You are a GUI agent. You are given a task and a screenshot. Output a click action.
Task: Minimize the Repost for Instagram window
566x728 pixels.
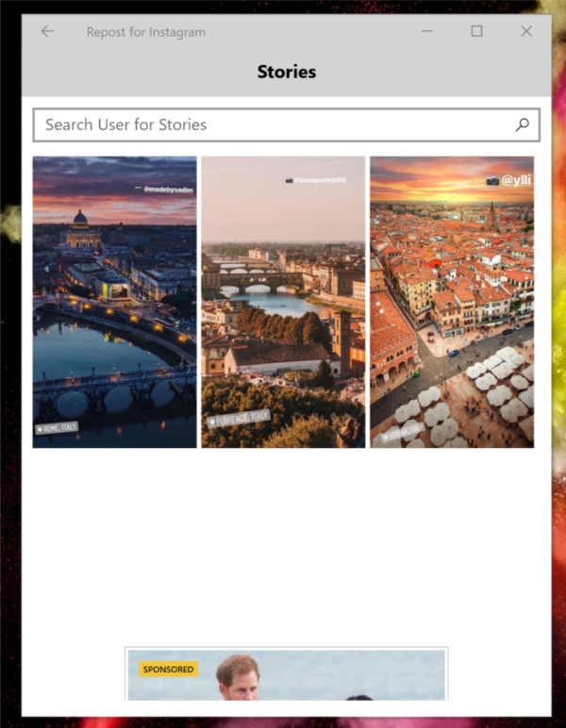coord(427,31)
